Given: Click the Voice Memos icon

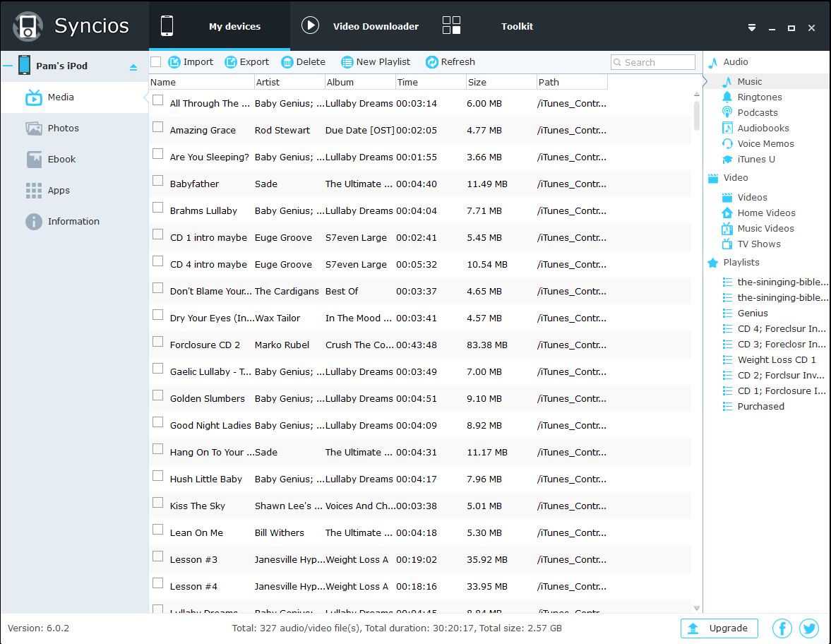Looking at the screenshot, I should (x=727, y=143).
